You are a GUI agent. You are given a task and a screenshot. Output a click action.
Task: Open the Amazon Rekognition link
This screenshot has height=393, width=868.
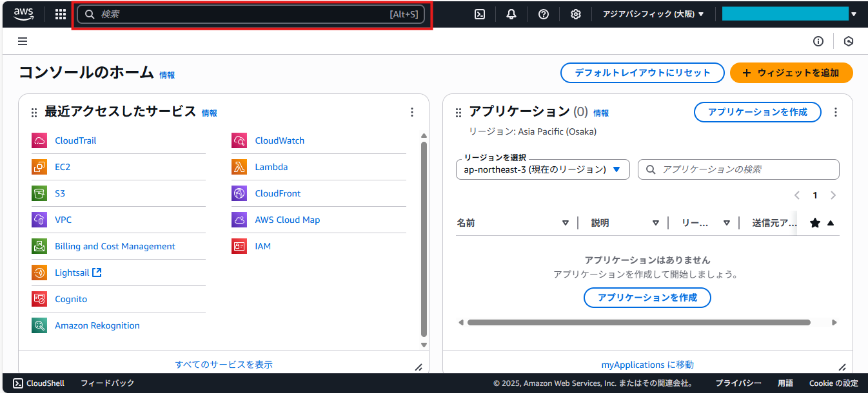pyautogui.click(x=97, y=325)
